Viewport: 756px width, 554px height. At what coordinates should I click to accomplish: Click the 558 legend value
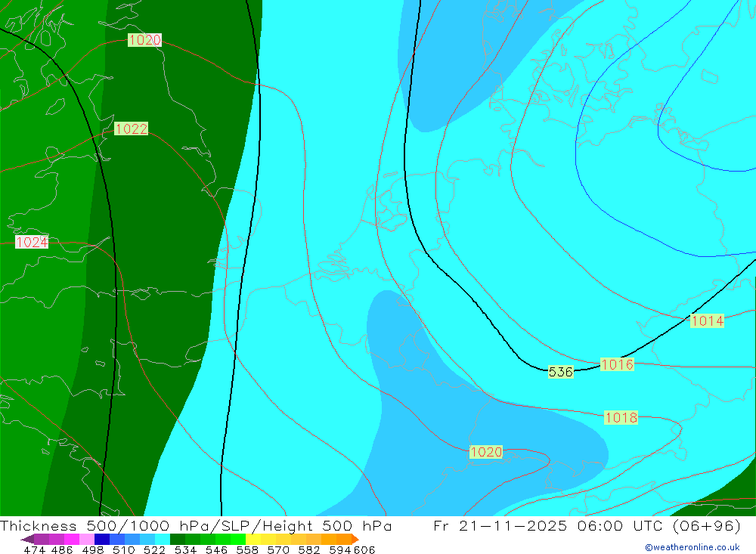pos(247,550)
